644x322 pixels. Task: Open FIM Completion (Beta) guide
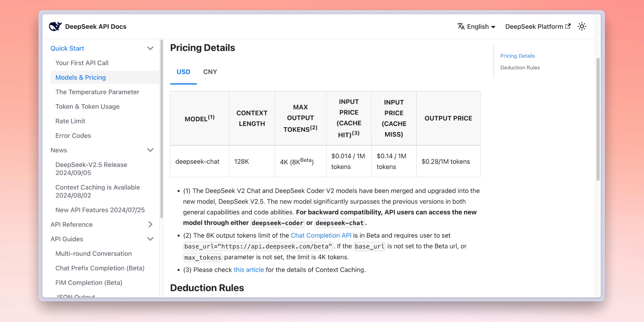coord(89,282)
